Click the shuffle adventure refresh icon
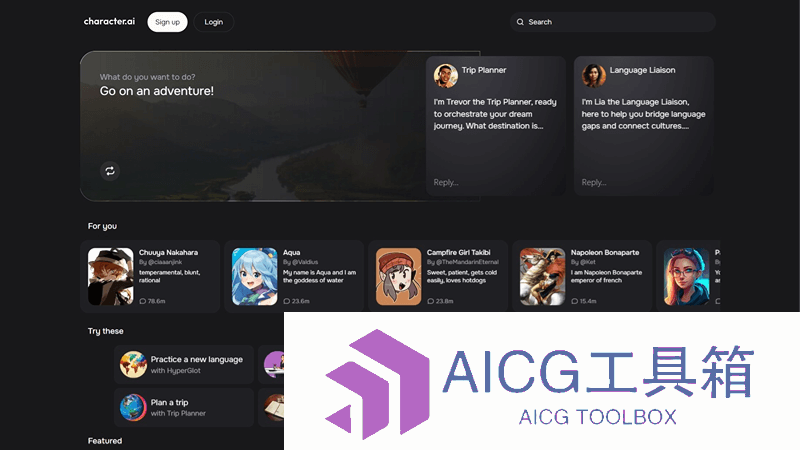Image resolution: width=800 pixels, height=450 pixels. (x=110, y=171)
